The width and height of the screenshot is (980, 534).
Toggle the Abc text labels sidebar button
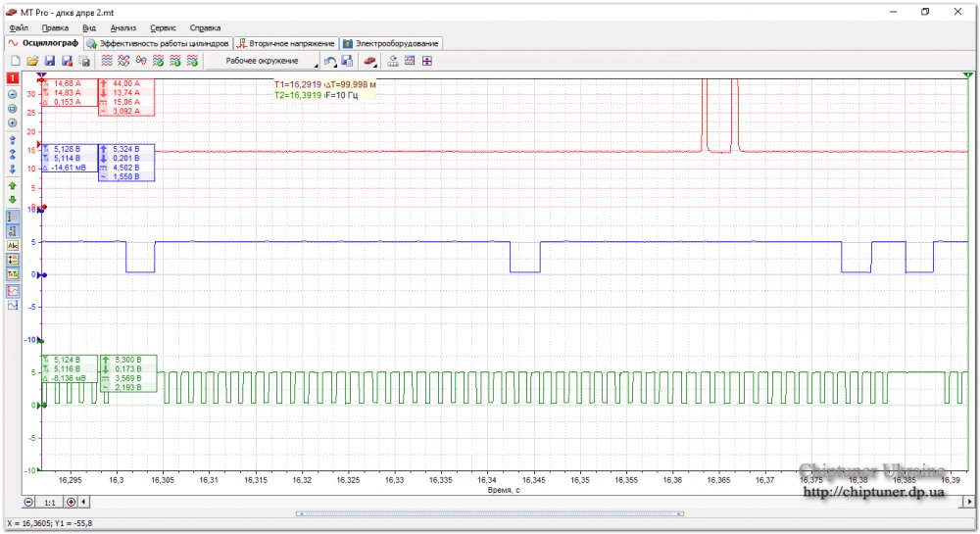(x=13, y=246)
